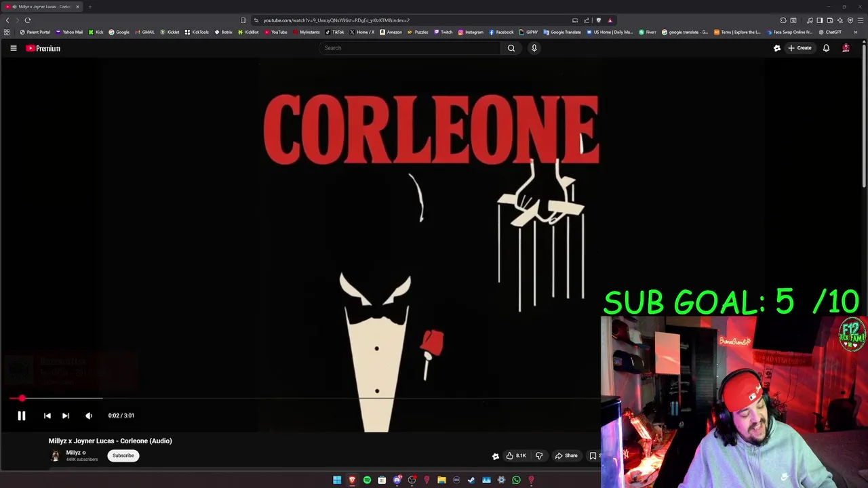Reload the current page
Image resolution: width=868 pixels, height=488 pixels.
click(28, 20)
